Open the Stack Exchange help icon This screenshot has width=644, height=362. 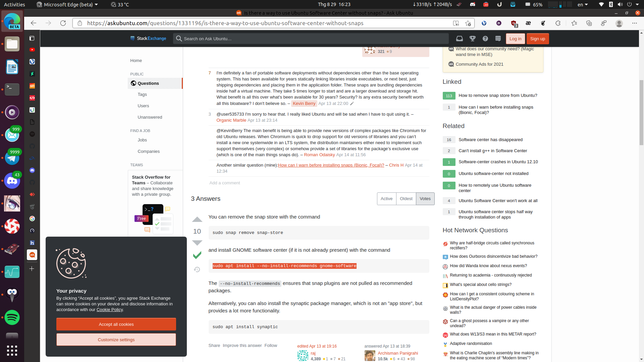(x=485, y=39)
